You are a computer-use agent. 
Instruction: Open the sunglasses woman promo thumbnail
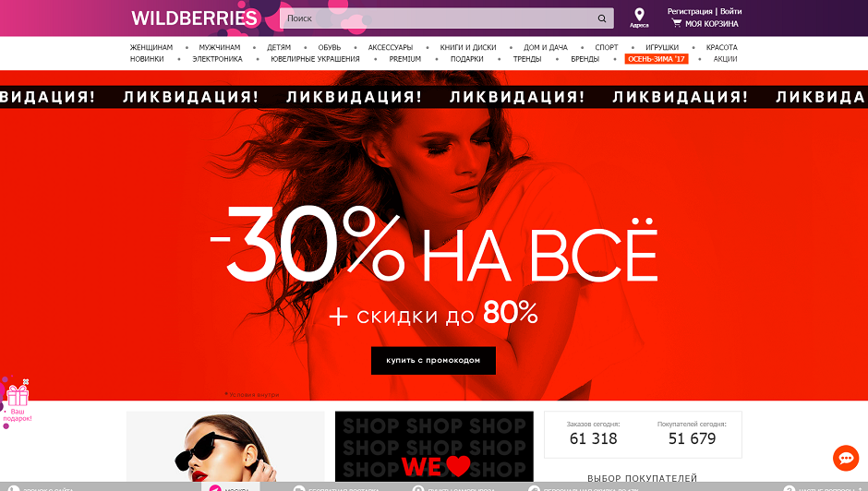coord(225,446)
